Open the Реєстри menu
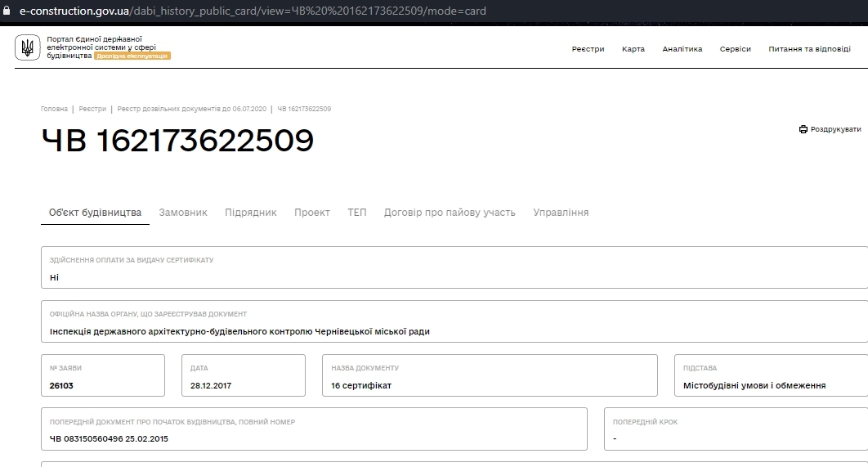The image size is (868, 467). tap(588, 49)
